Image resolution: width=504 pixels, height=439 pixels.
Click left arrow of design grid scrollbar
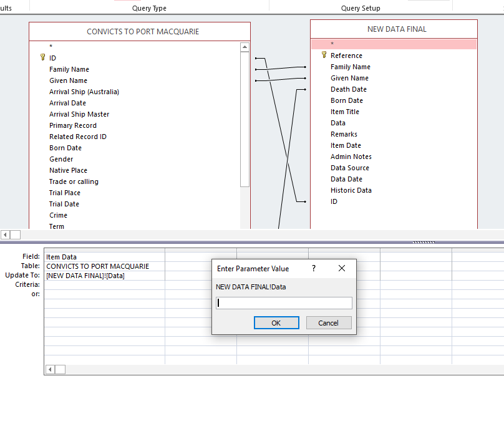(50, 369)
